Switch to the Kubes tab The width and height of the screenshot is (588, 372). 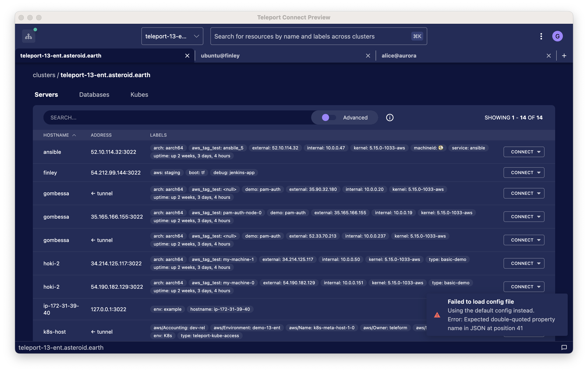pos(139,95)
